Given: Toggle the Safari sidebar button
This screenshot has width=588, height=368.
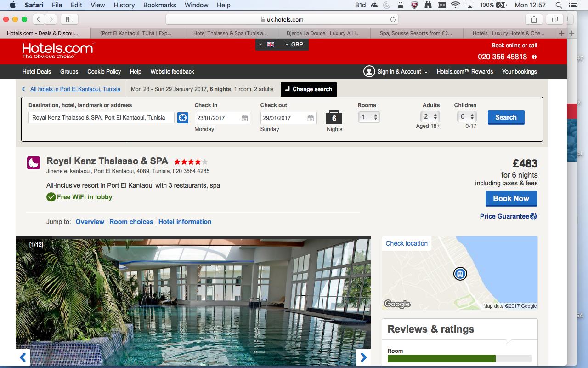Looking at the screenshot, I should (x=70, y=19).
